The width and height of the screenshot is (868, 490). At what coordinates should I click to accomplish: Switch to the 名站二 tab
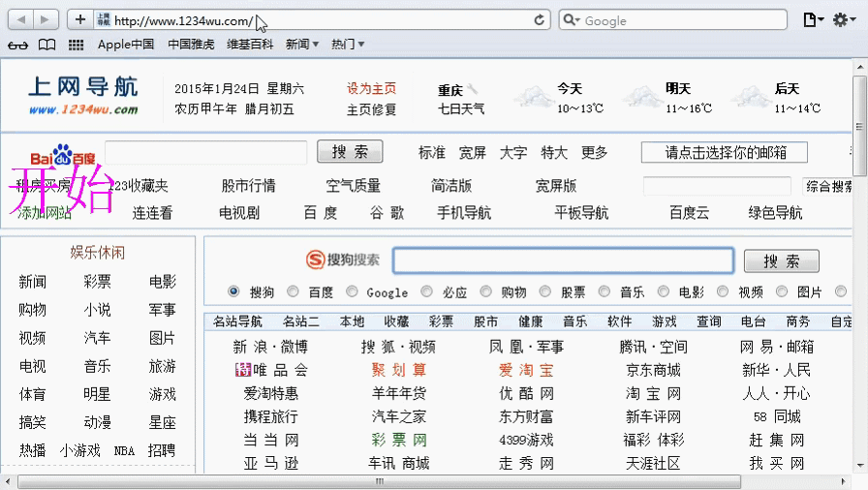pyautogui.click(x=300, y=322)
